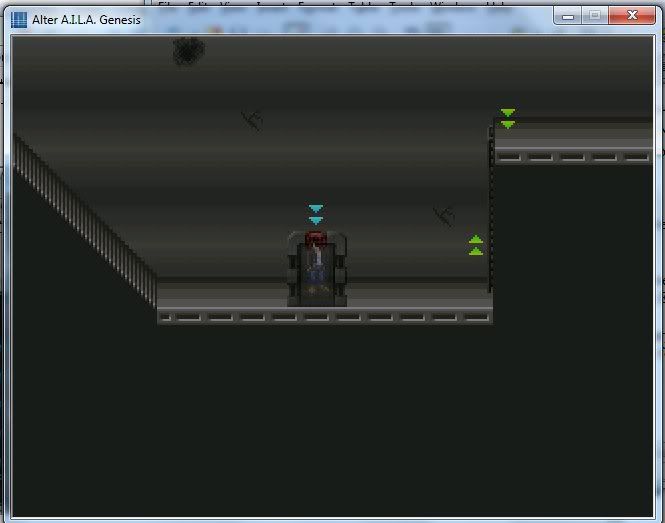Close the Alter A.I.L.A. Genesis window
Screen dimensions: 665x523
pos(632,16)
